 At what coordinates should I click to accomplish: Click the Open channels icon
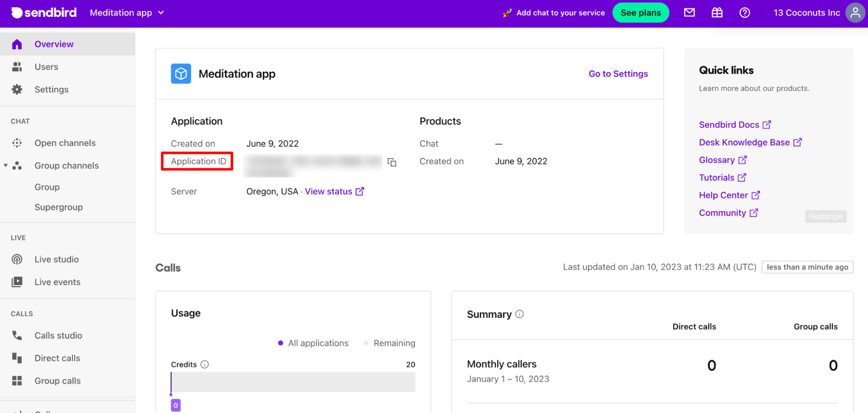pyautogui.click(x=17, y=143)
